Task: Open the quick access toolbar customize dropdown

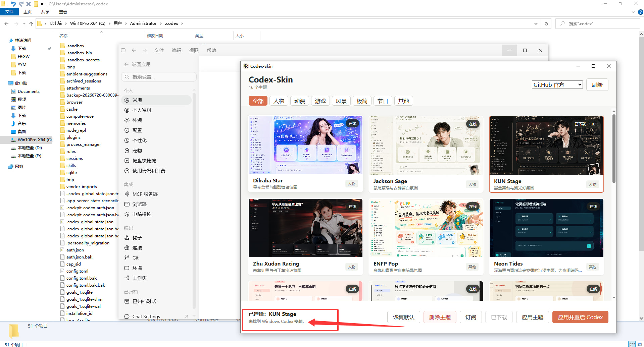Action: tap(42, 4)
